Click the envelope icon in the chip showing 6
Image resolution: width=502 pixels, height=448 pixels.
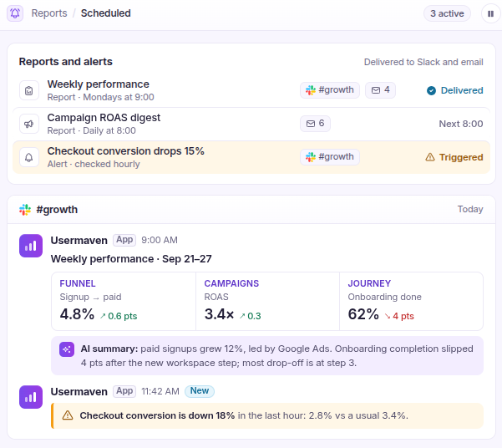[x=311, y=124]
